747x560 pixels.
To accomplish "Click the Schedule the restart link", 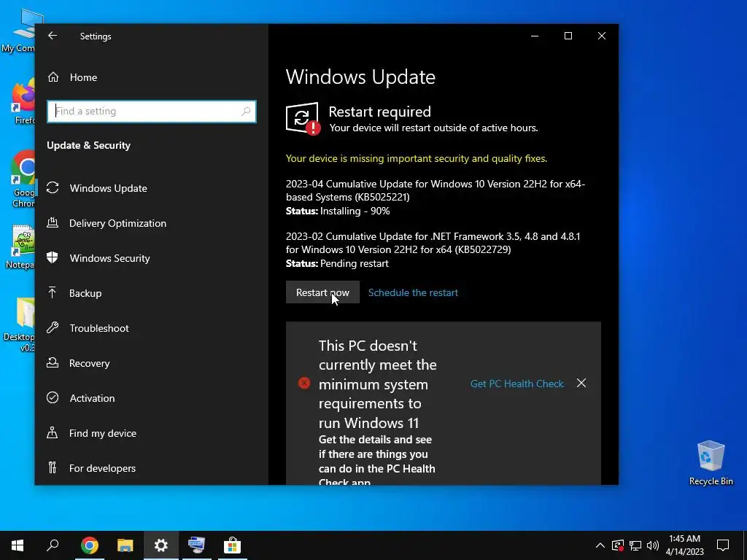I will click(x=413, y=292).
